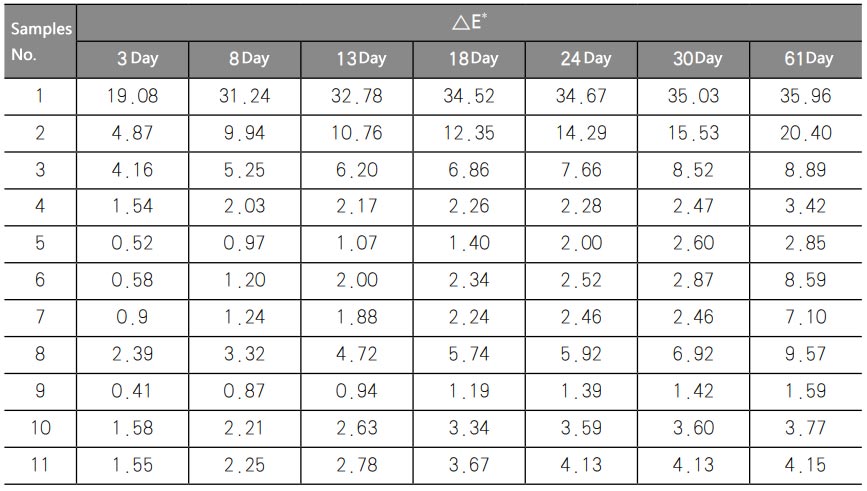Click the 8.59 cell in sample 6
The width and height of the screenshot is (867, 491).
pyautogui.click(x=808, y=280)
